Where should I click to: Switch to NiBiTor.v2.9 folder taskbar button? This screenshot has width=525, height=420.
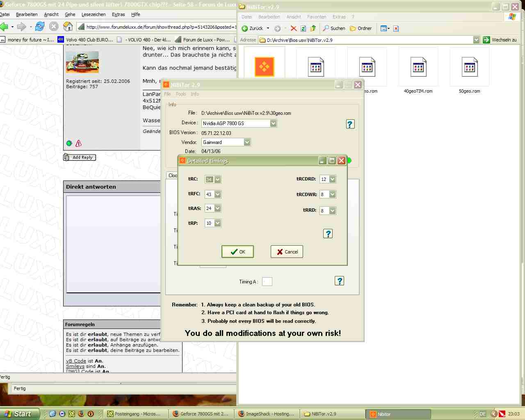tap(332, 414)
